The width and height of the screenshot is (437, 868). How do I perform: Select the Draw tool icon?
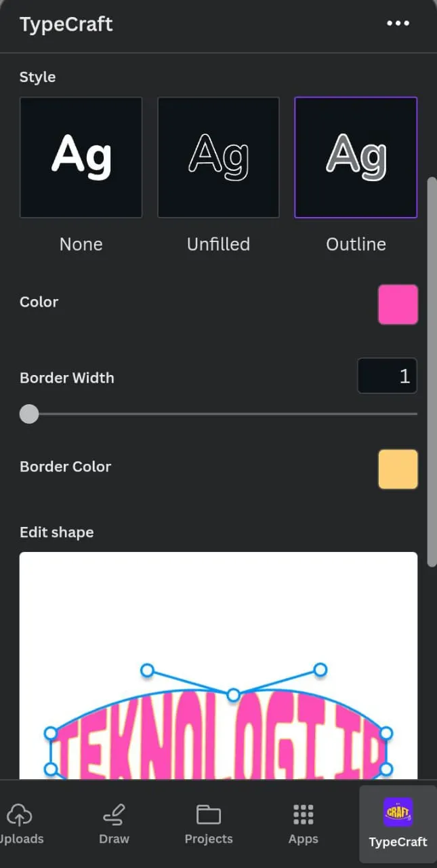pyautogui.click(x=114, y=814)
